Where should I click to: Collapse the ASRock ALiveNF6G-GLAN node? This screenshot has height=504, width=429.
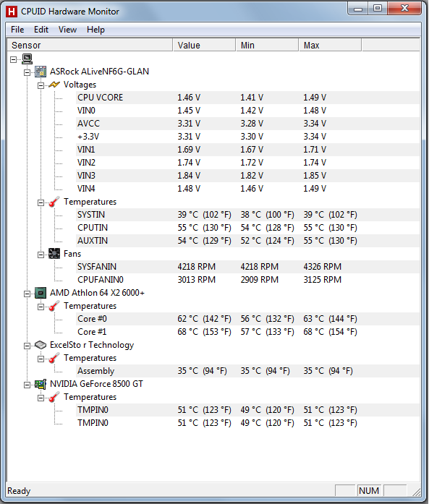(x=27, y=72)
